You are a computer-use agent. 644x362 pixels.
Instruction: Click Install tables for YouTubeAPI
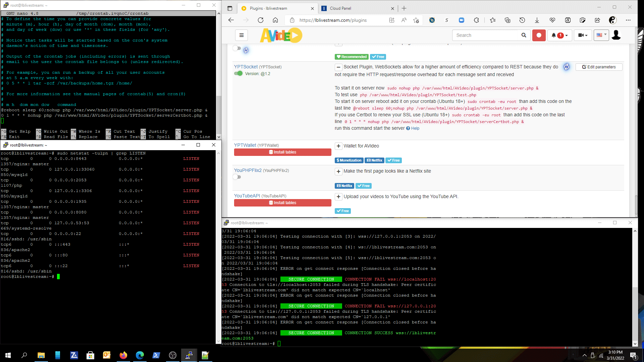point(282,202)
